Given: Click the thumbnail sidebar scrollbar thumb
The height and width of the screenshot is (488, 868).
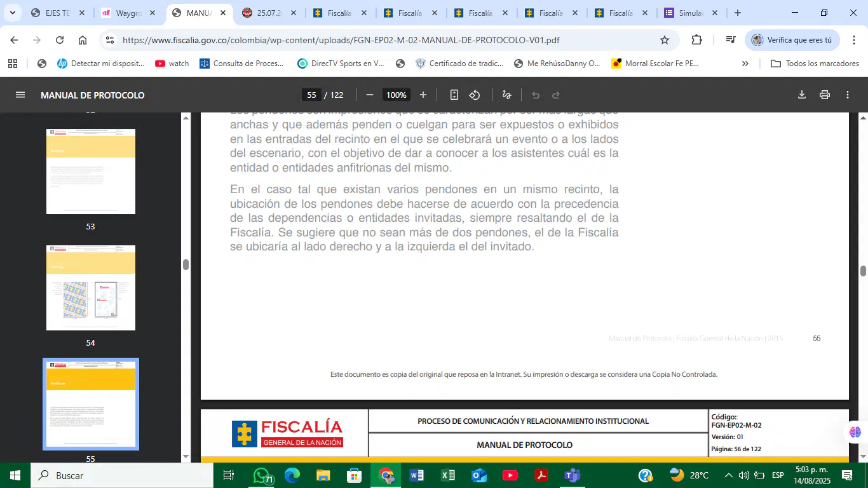Looking at the screenshot, I should coord(186,265).
